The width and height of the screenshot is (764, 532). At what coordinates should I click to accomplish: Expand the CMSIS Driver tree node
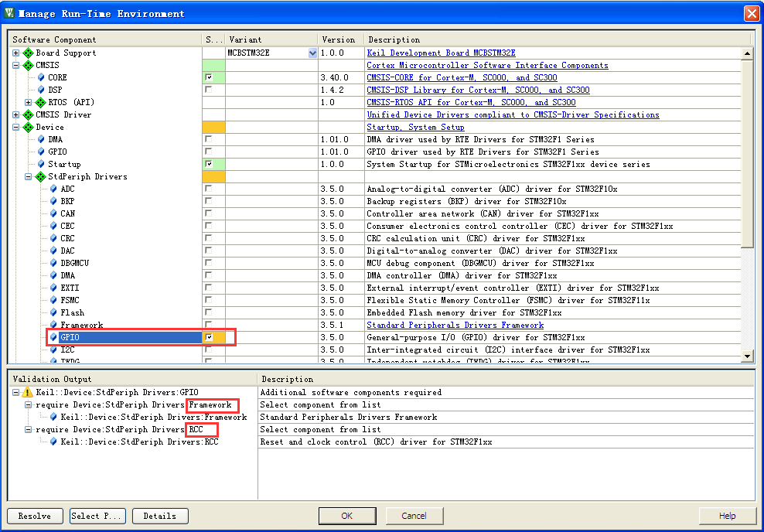(x=16, y=115)
